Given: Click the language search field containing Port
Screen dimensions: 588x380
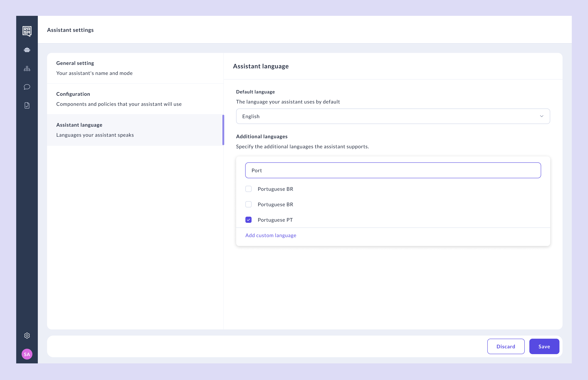Looking at the screenshot, I should pos(393,170).
